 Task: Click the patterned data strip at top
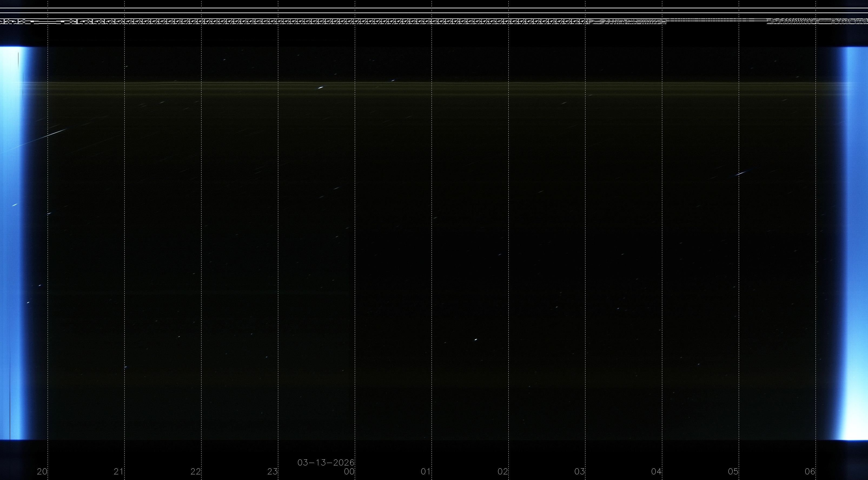point(337,22)
